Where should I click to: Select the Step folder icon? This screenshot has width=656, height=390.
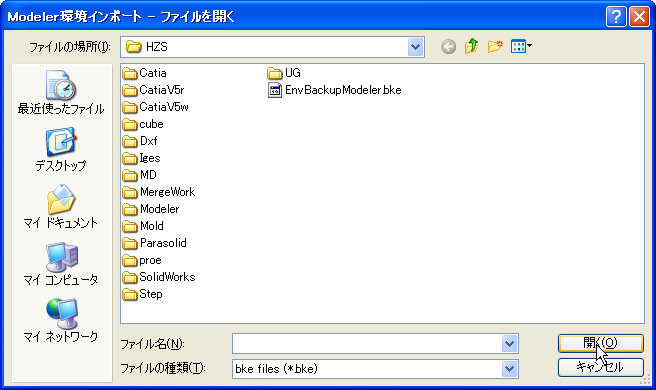[130, 295]
